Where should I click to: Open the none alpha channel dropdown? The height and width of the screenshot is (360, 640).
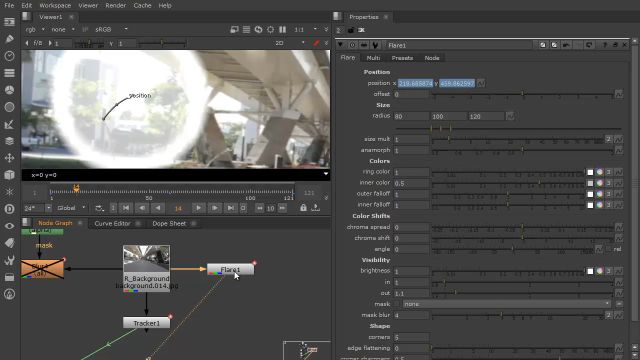click(63, 29)
